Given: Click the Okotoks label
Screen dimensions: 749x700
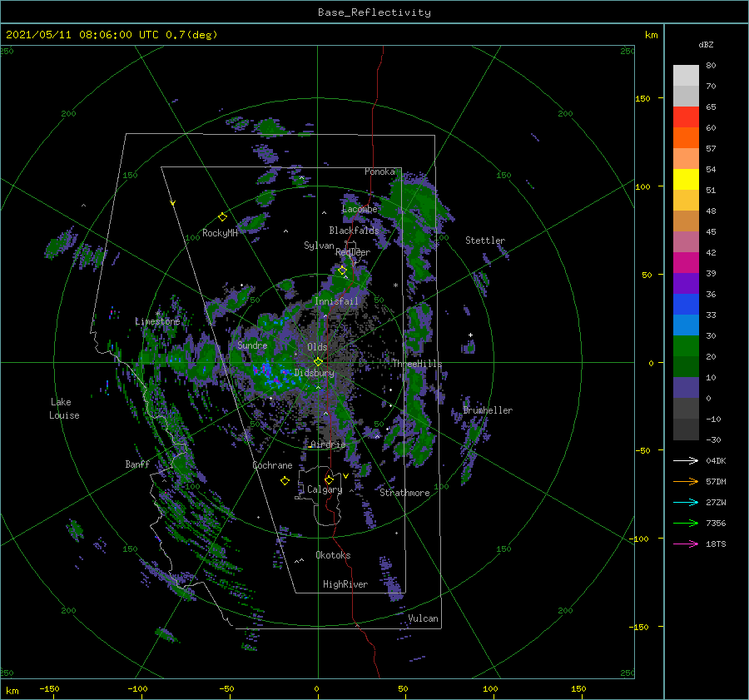Looking at the screenshot, I should pyautogui.click(x=333, y=555).
